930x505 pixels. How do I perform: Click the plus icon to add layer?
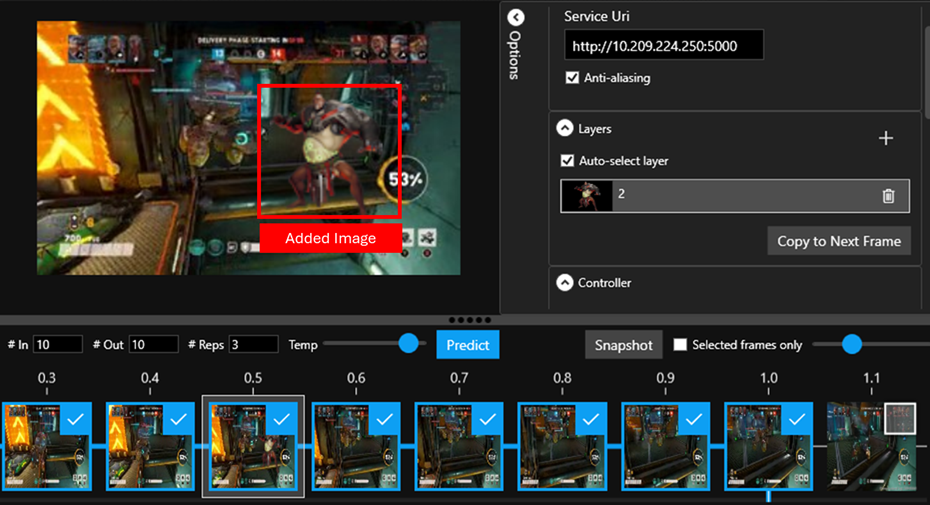[x=885, y=139]
